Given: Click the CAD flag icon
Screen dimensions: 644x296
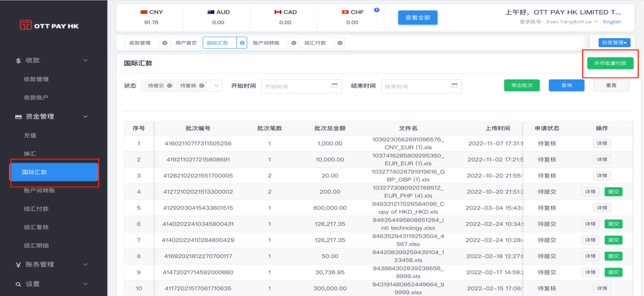Looking at the screenshot, I should click(278, 12).
